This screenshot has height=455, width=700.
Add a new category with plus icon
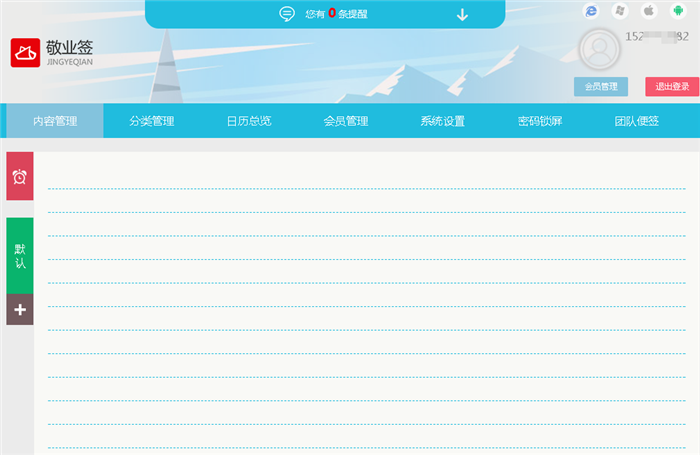click(x=20, y=309)
